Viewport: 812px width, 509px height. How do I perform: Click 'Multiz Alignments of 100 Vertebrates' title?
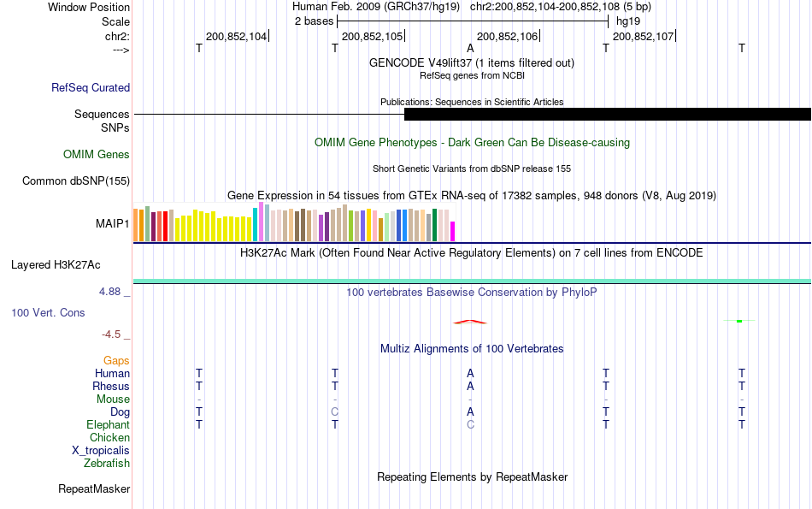(472, 349)
